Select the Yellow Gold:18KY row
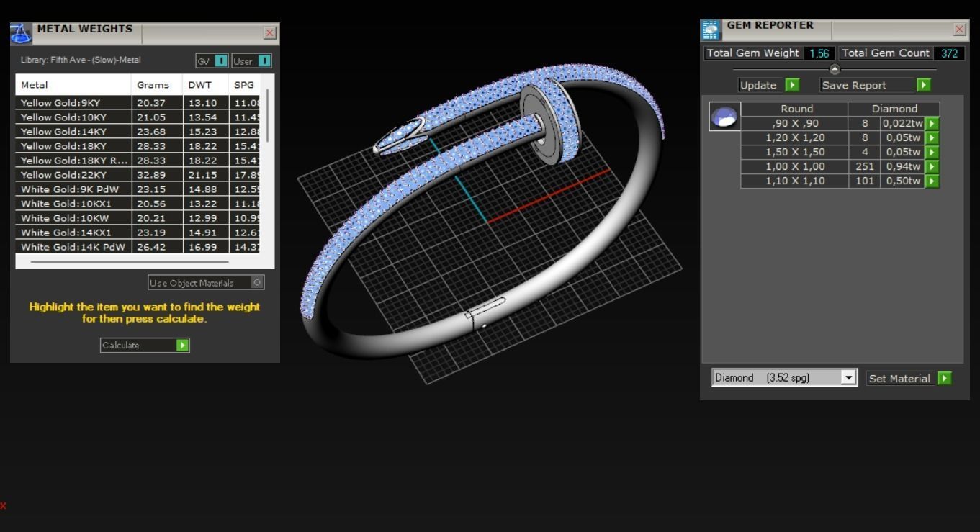 pyautogui.click(x=138, y=146)
